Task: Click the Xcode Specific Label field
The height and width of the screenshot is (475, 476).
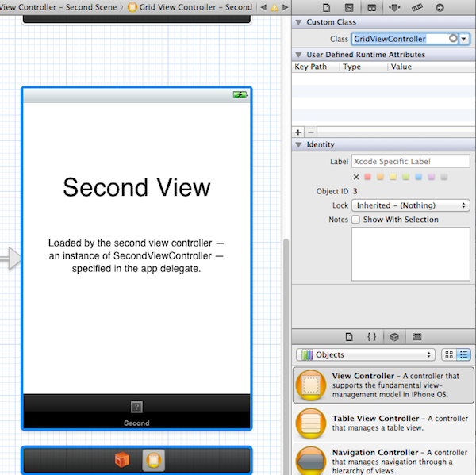Action: coord(411,161)
